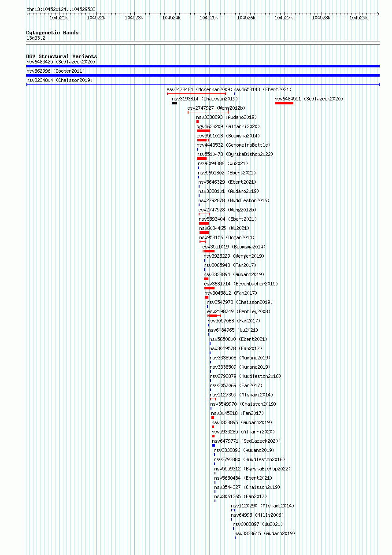Screen dimensions: 392x555
Task: Click nsv3338893 (Audano2019) label
Action: tap(226, 117)
